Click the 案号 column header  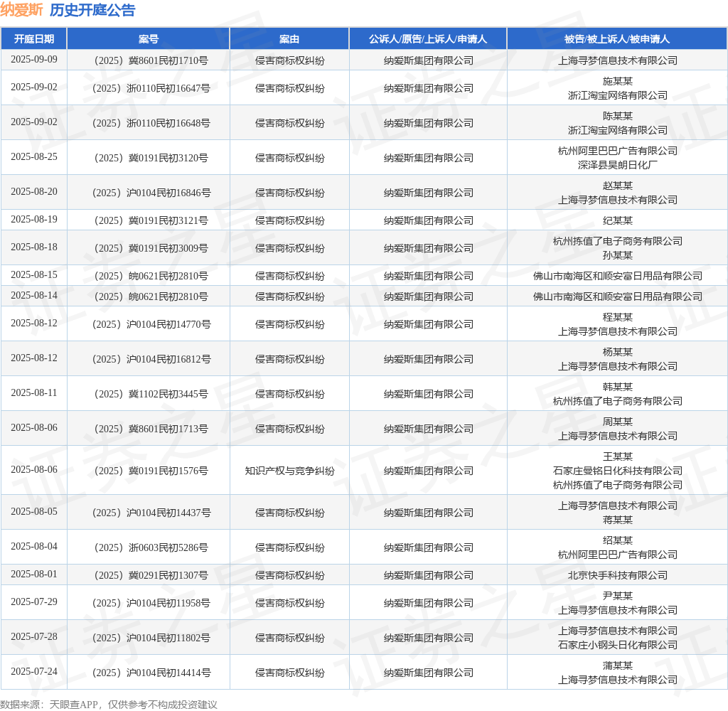149,39
